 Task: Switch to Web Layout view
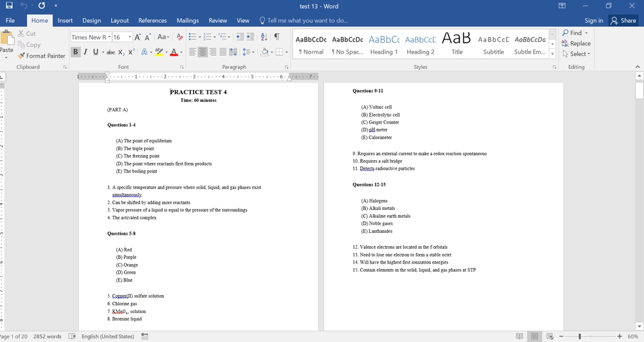pos(550,336)
